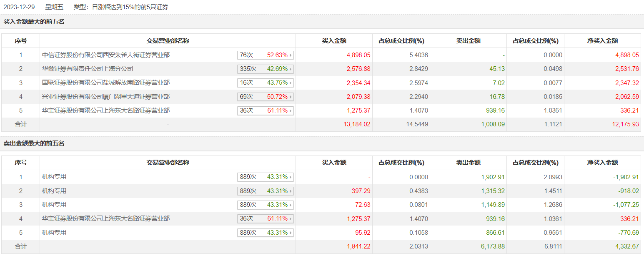Click 机构专用 in sell table row 2
The height and width of the screenshot is (256, 644).
[54, 191]
